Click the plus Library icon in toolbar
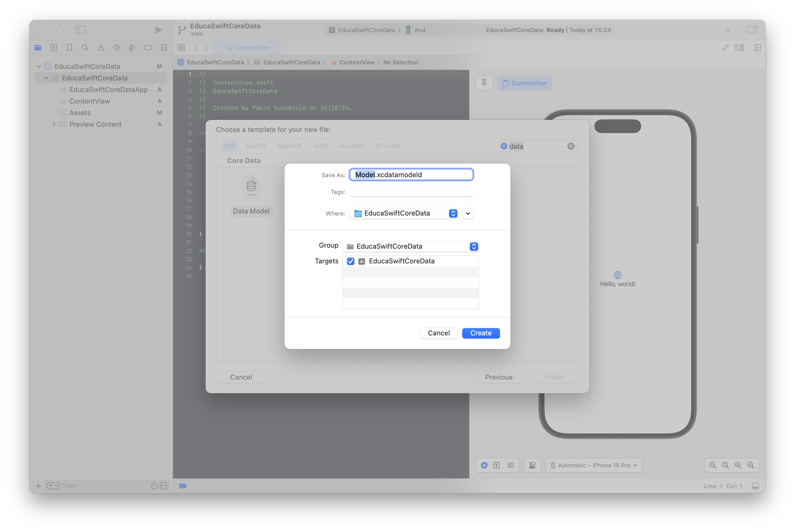The width and height of the screenshot is (795, 532). click(x=728, y=30)
